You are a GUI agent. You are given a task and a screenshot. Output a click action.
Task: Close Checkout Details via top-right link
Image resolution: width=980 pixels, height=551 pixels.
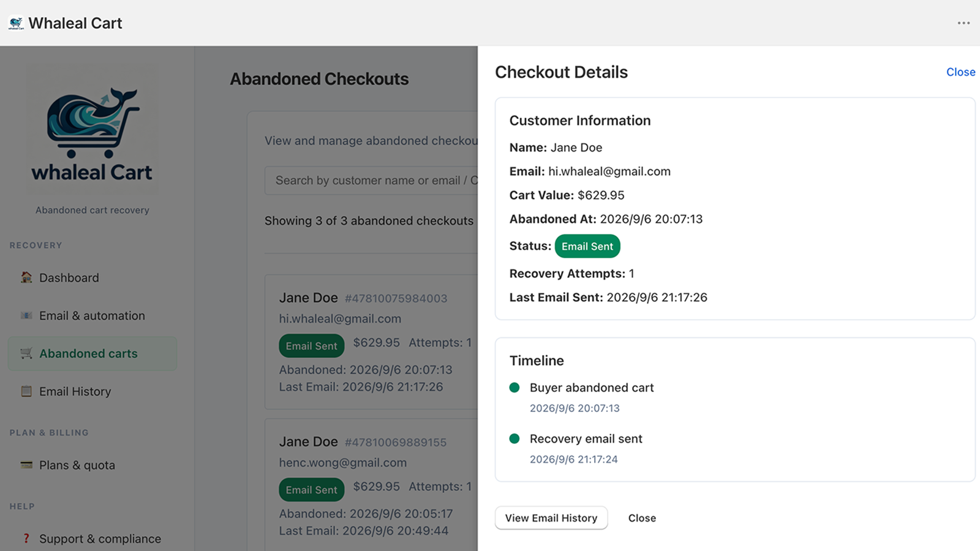(x=960, y=72)
